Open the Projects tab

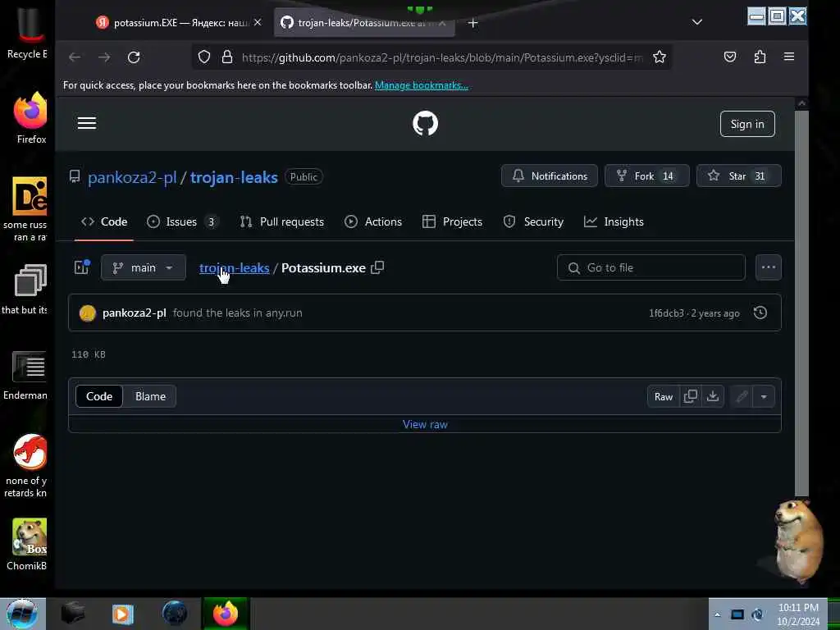(x=452, y=221)
